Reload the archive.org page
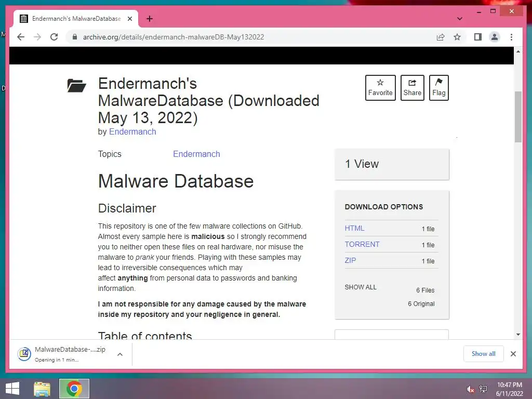This screenshot has width=532, height=399. tap(54, 37)
